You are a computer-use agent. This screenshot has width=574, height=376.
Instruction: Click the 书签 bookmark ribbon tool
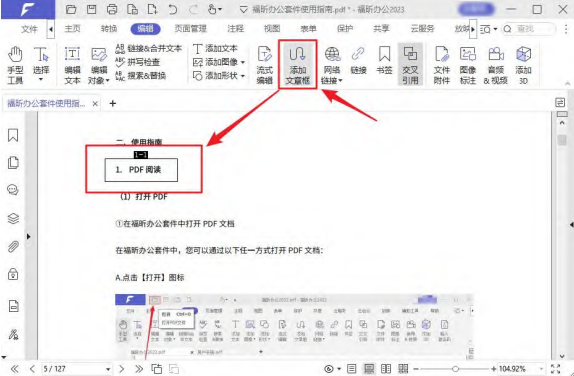click(x=384, y=61)
